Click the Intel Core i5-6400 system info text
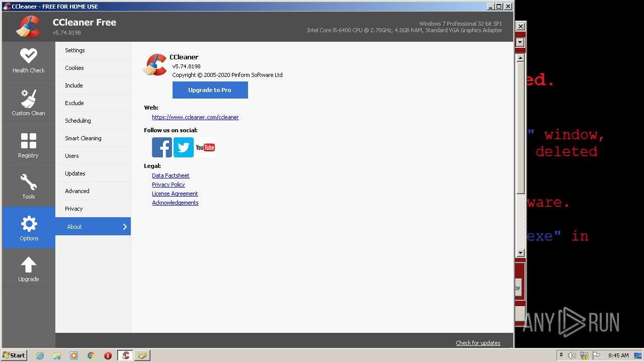The image size is (644, 362). [405, 30]
